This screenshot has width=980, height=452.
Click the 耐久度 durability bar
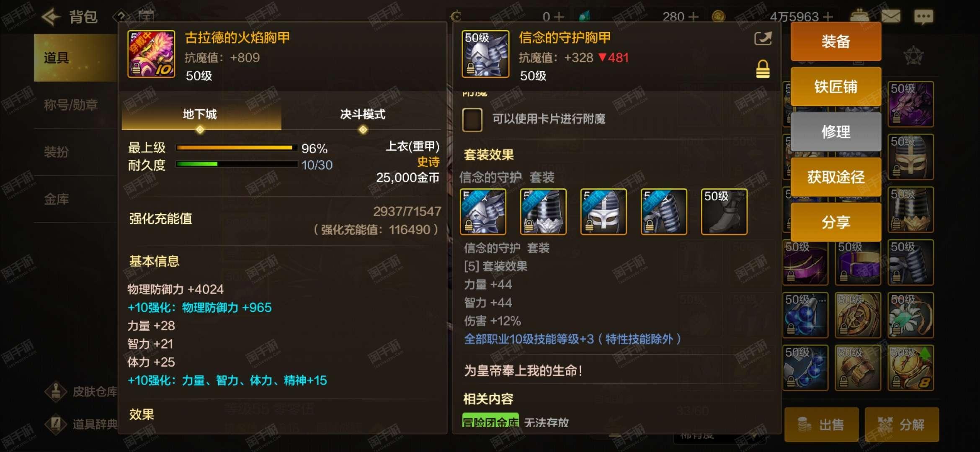(x=237, y=164)
